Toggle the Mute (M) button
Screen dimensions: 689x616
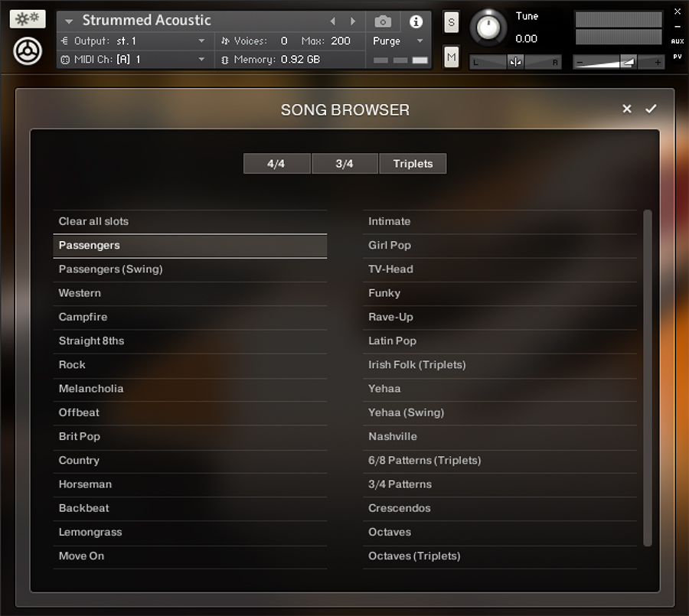(451, 57)
